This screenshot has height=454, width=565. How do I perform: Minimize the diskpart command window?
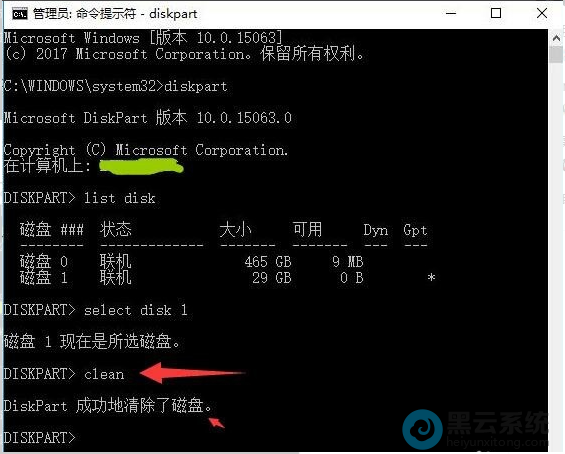point(451,14)
